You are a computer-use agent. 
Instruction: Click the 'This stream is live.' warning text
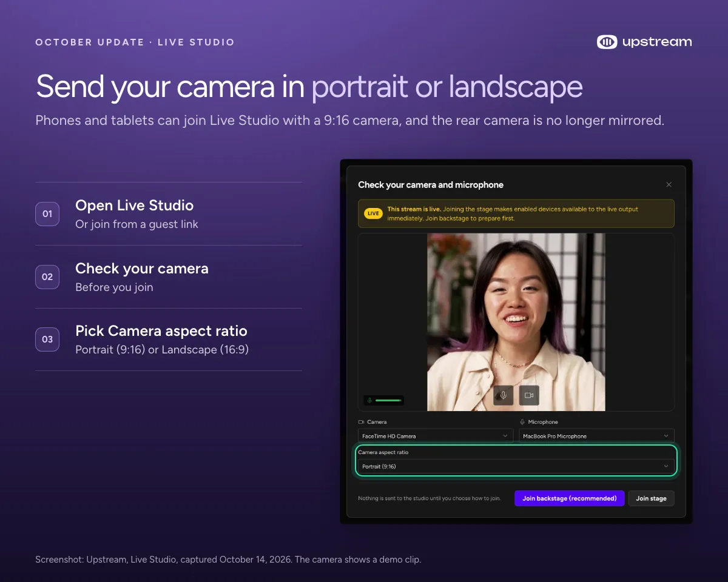point(414,209)
